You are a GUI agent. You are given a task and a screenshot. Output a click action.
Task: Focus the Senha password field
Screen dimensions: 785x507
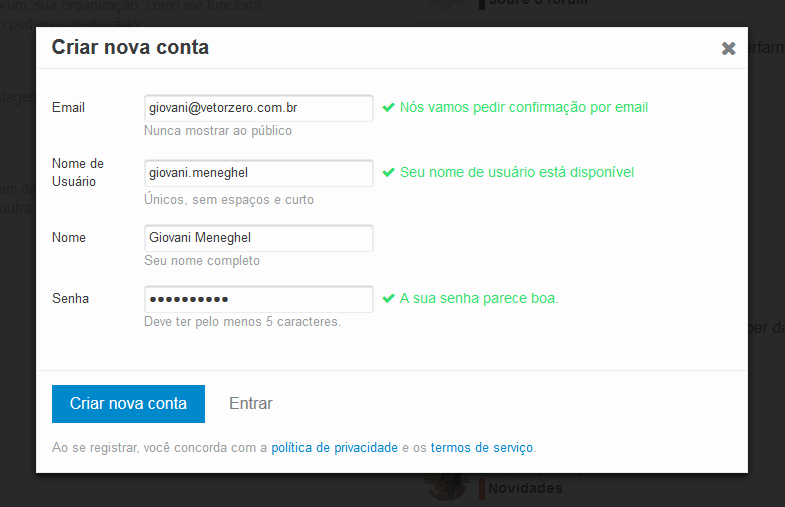coord(258,299)
